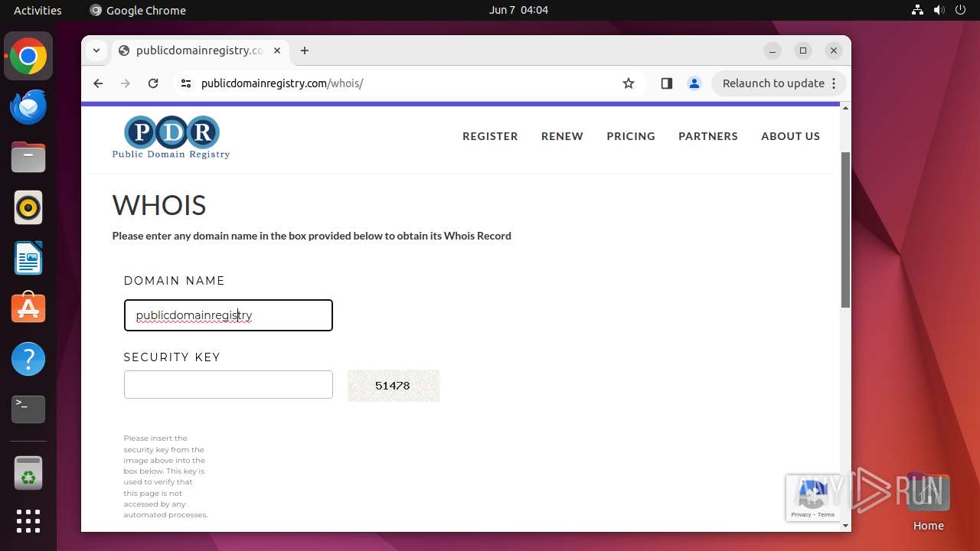Screen dimensions: 980x551
Task: Launch LibreOffice Writer from the dock
Action: coord(28,258)
